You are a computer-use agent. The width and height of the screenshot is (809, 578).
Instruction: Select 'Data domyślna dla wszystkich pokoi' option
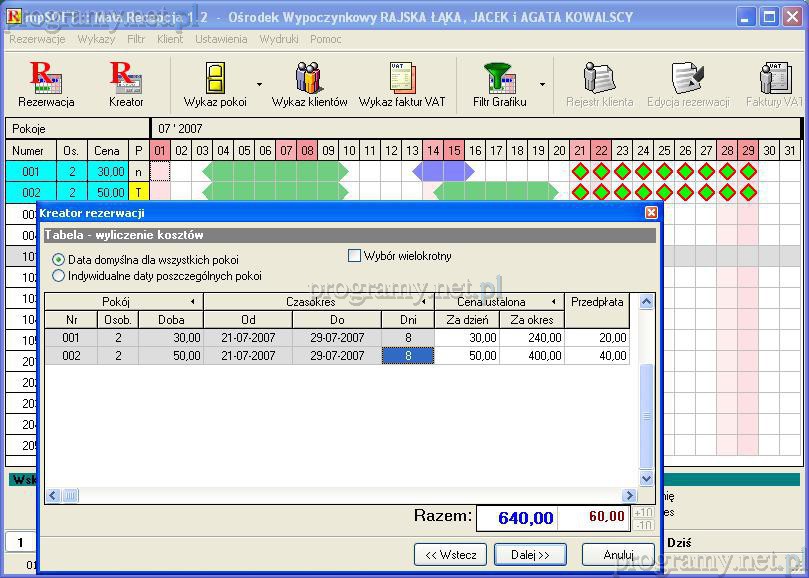click(59, 260)
